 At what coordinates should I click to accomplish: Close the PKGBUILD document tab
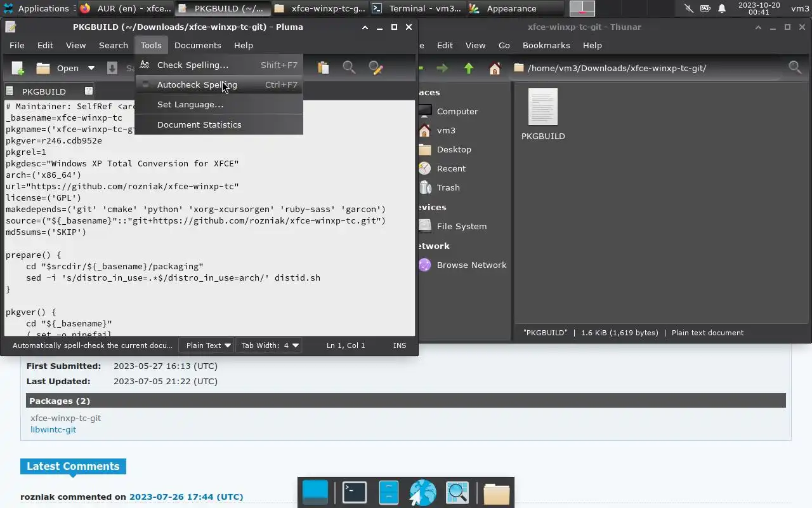coord(89,91)
